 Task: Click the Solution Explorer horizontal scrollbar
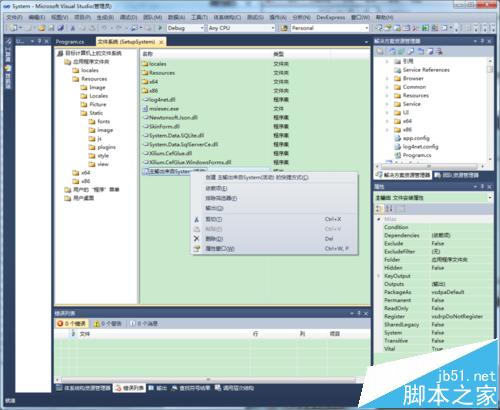click(x=430, y=166)
